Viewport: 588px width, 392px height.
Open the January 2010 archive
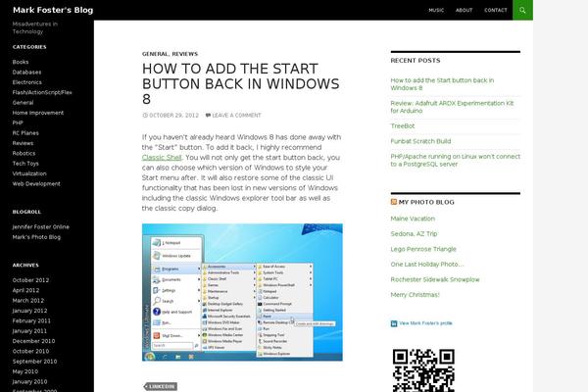click(29, 381)
